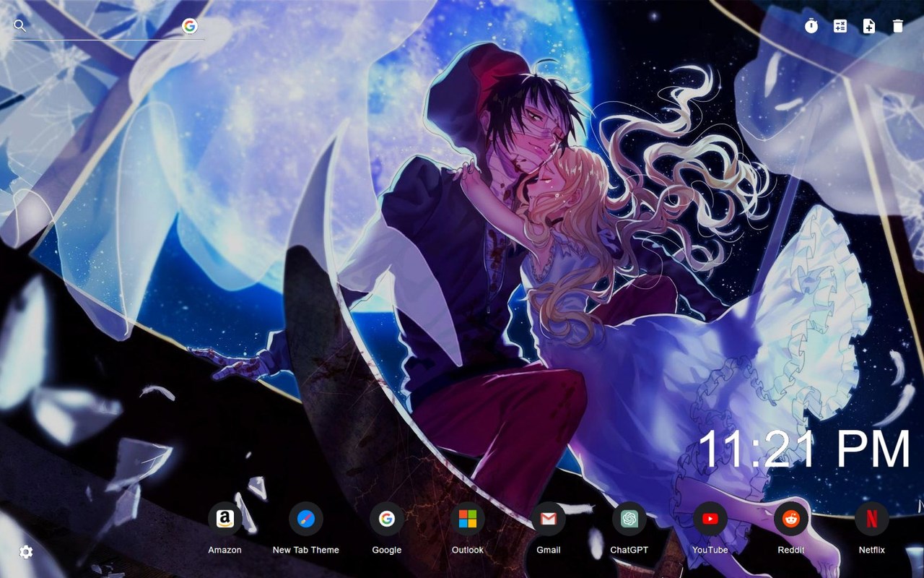Focus the search input field
Viewport: 924px width, 578px height.
click(105, 26)
